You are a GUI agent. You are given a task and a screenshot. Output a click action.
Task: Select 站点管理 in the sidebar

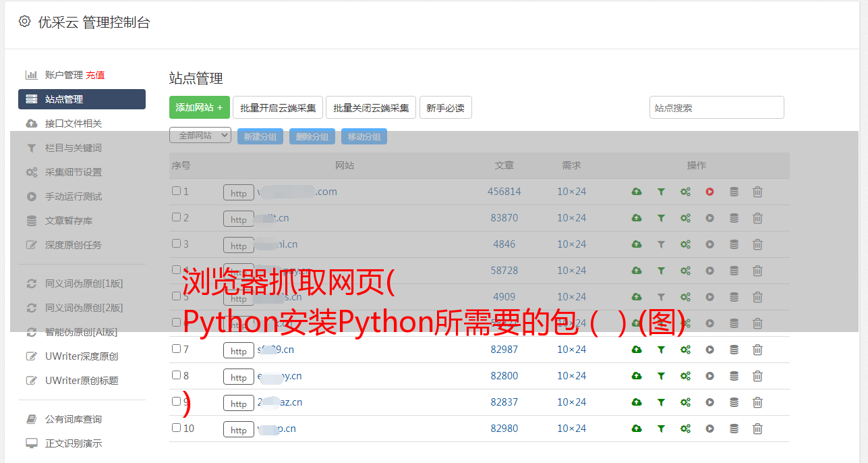point(82,99)
